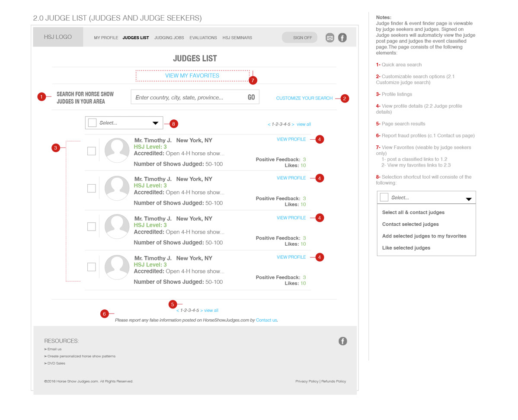Click the bottom pagination 1-2-3-4-5 numbers
The height and width of the screenshot is (420, 518).
(x=190, y=310)
